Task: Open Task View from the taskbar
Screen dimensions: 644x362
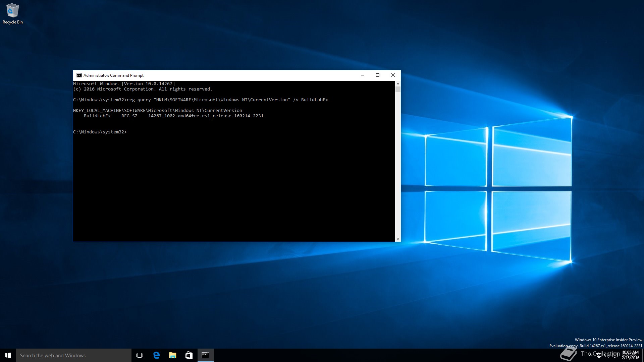Action: 140,355
